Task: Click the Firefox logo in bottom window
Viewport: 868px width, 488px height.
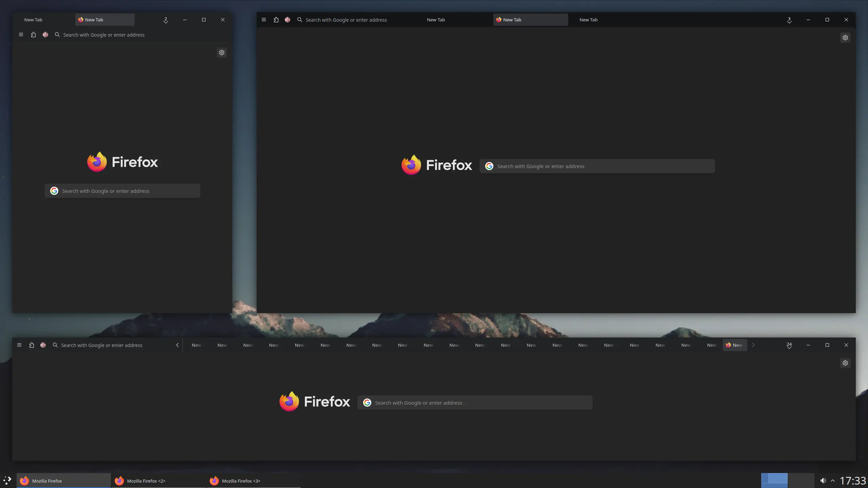Action: (289, 402)
